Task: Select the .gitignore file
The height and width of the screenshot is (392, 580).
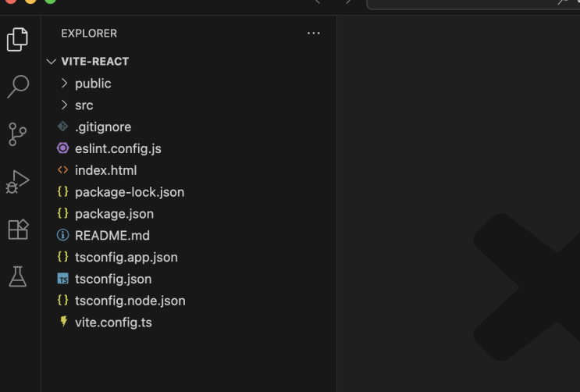Action: (102, 127)
